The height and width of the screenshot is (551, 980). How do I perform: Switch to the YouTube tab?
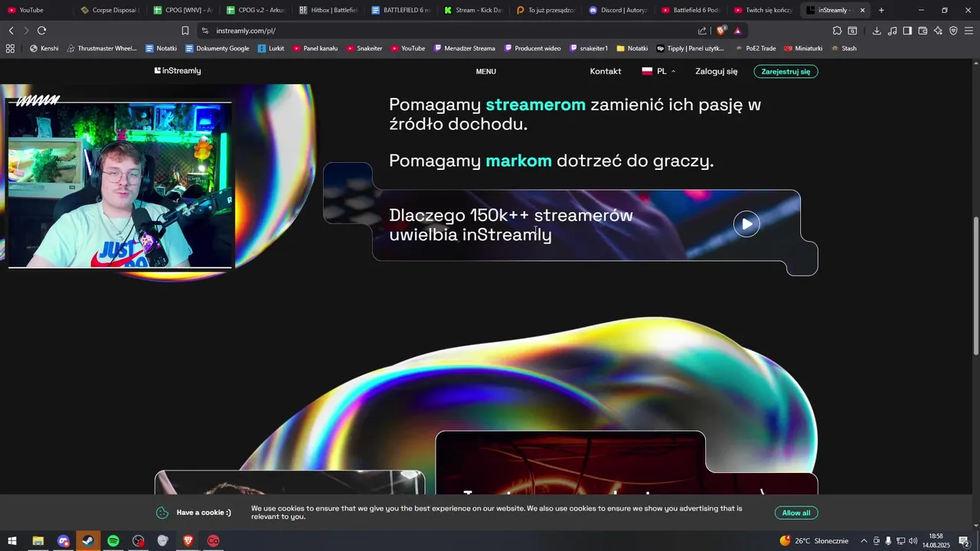(x=35, y=10)
